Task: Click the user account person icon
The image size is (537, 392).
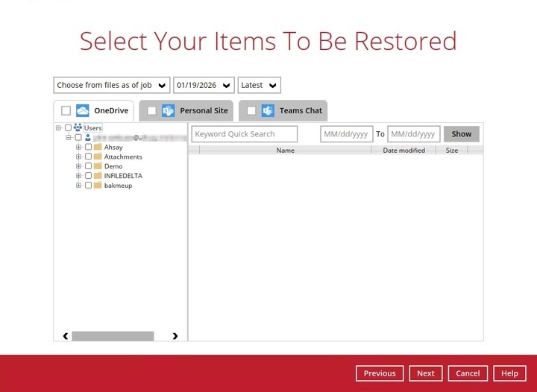Action: pos(88,138)
